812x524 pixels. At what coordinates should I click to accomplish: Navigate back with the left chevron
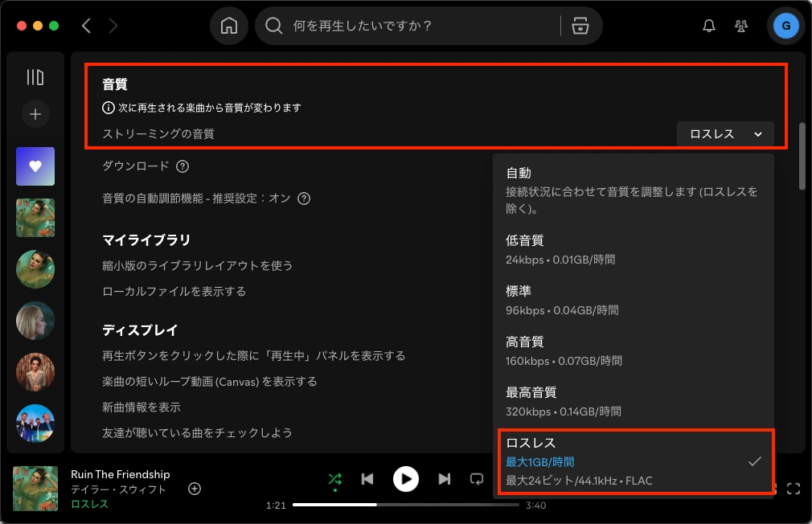(86, 25)
